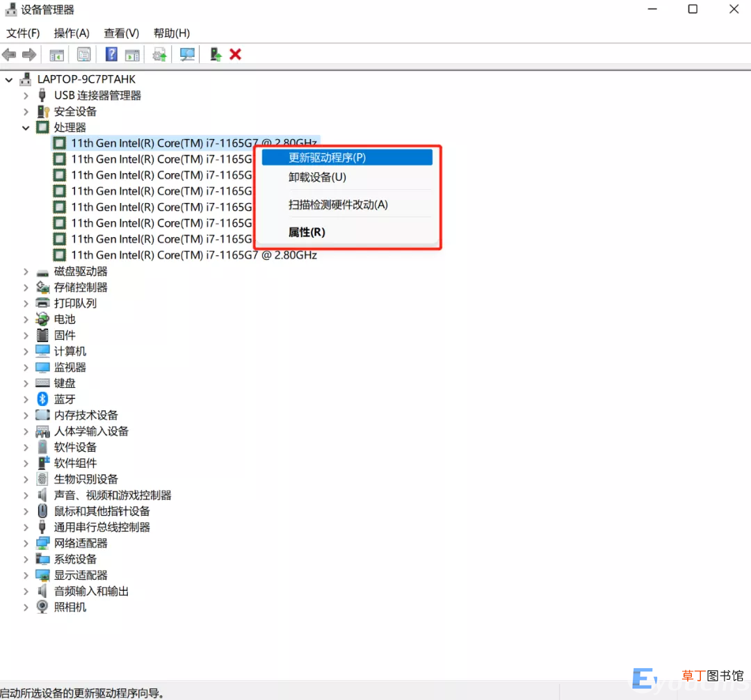Click the blue Help question mark icon

pos(111,55)
